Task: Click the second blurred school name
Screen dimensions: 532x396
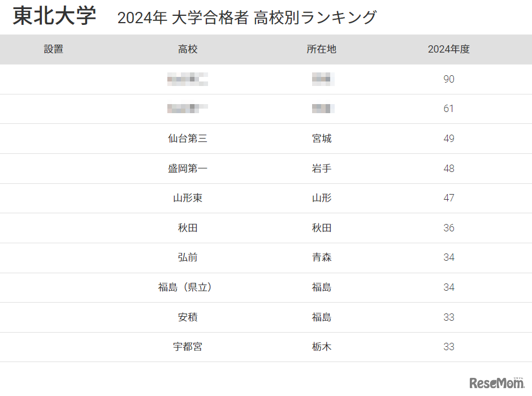Action: (x=188, y=108)
